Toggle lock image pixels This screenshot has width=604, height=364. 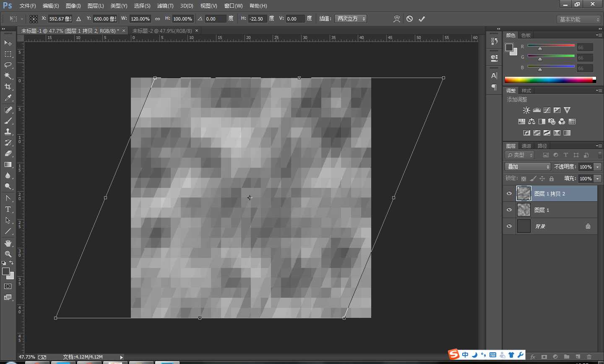[x=533, y=179]
